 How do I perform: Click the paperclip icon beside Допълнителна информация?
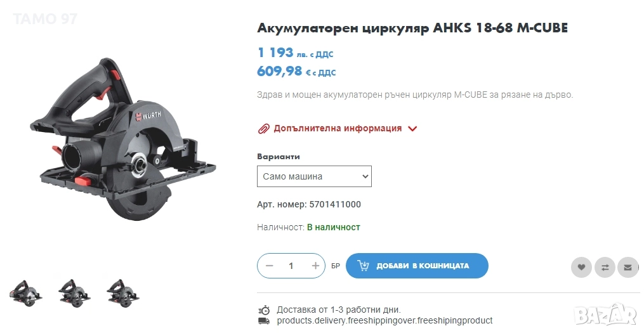point(263,129)
